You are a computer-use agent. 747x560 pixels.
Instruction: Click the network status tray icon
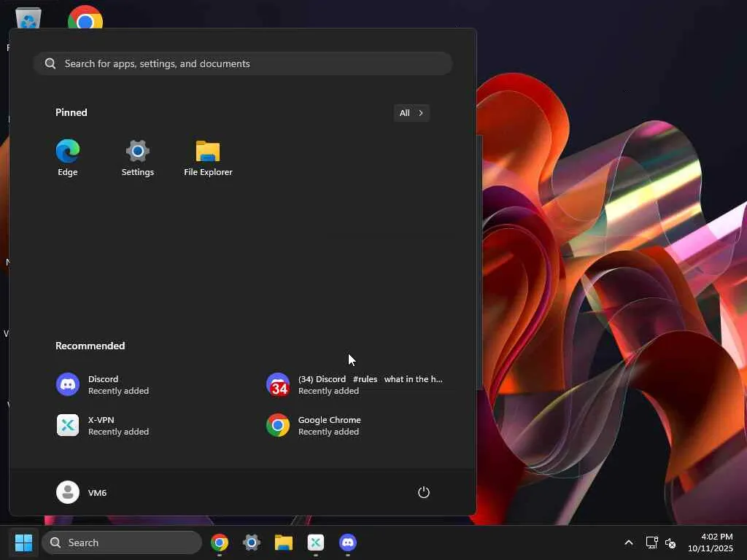[x=651, y=542]
